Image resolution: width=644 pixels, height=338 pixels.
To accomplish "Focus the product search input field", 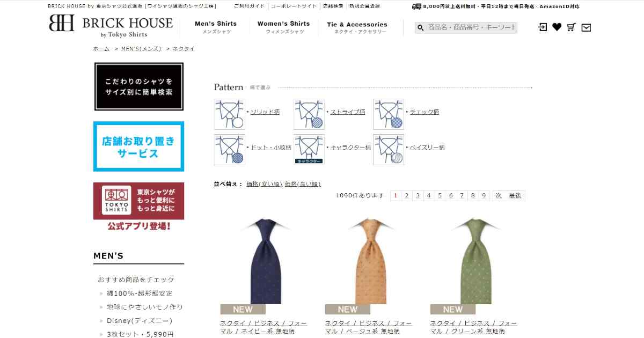I will (x=471, y=28).
